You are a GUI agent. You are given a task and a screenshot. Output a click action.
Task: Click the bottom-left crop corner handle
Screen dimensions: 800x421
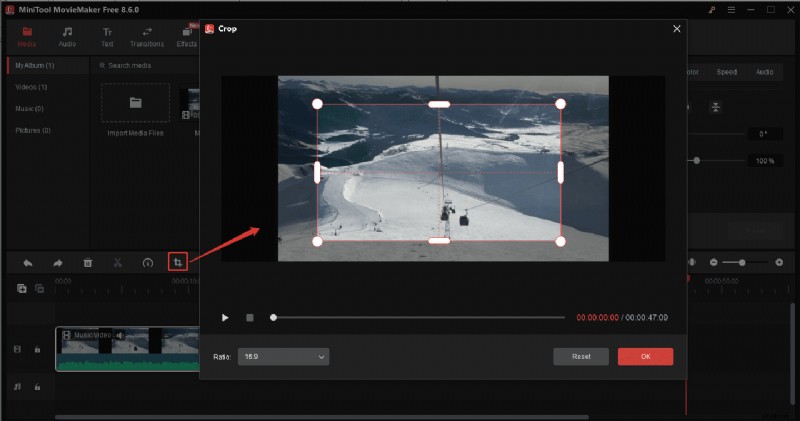[317, 241]
